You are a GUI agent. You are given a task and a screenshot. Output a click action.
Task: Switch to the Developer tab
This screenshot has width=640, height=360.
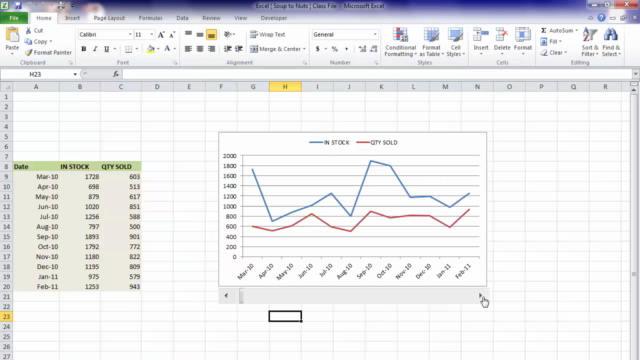(x=273, y=18)
